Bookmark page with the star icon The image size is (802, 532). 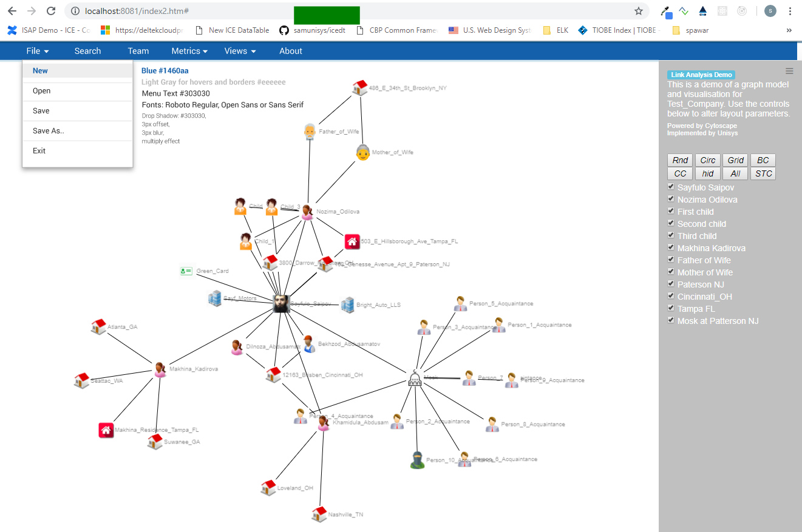point(639,11)
